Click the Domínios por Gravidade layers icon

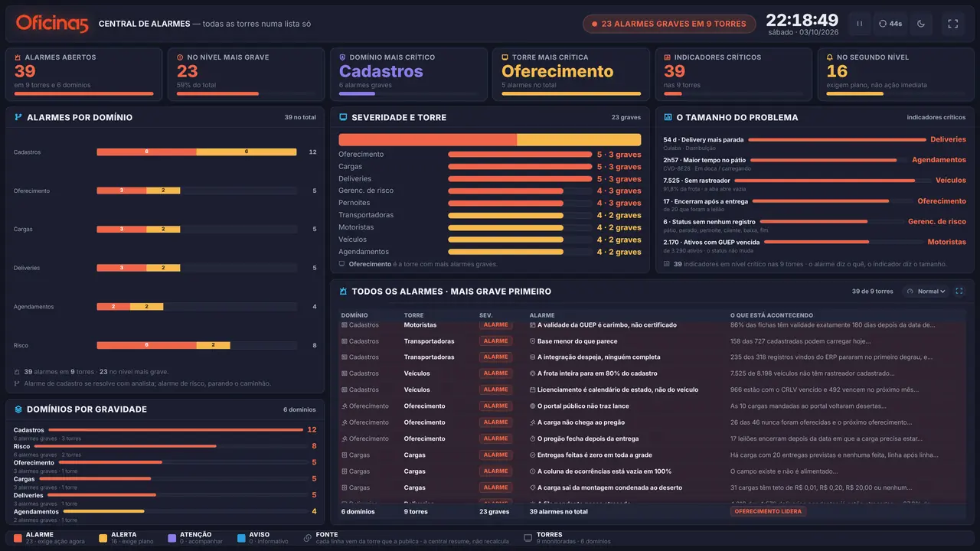pos(18,409)
